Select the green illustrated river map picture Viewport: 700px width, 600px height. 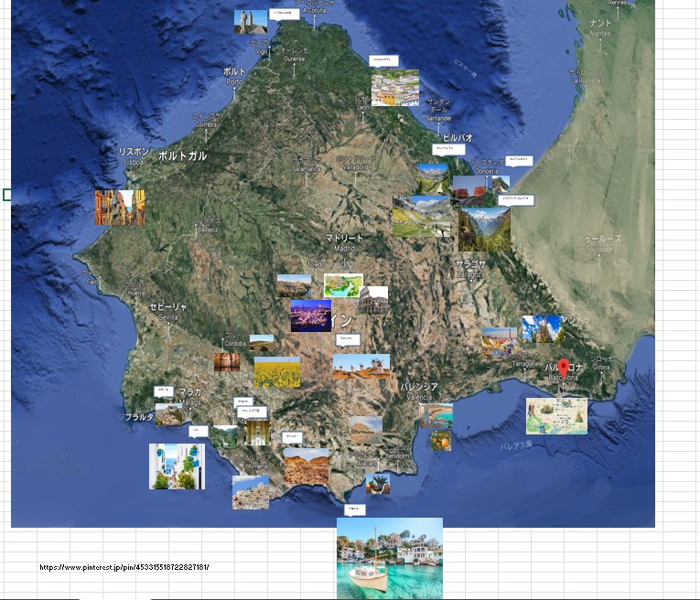coord(343,285)
